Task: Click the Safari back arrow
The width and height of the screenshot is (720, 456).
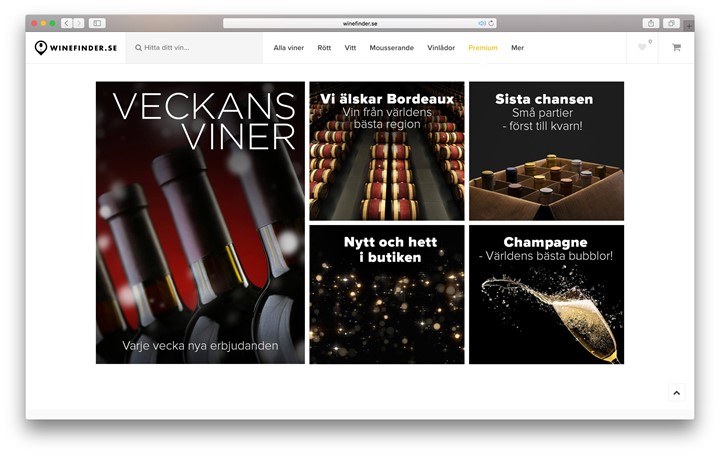Action: pos(67,23)
